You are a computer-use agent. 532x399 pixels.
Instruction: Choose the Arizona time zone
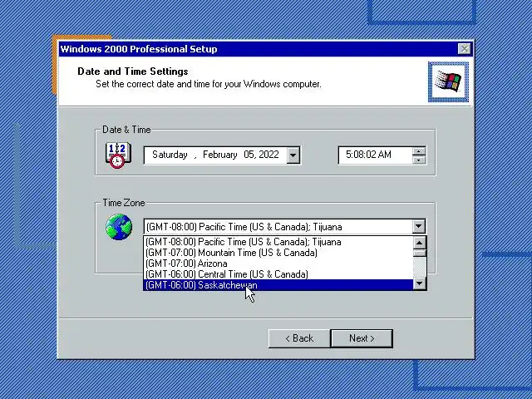(x=278, y=264)
